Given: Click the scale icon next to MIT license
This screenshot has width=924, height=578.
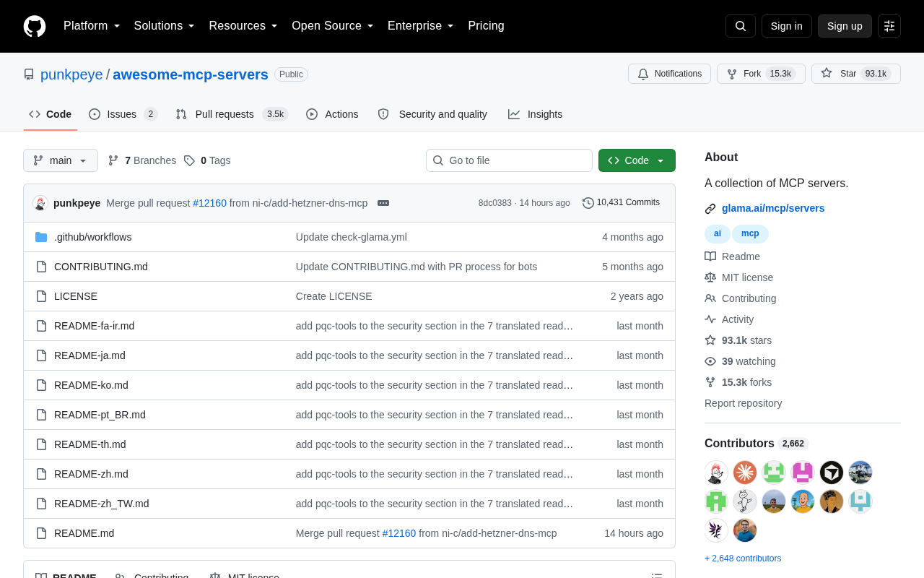Looking at the screenshot, I should (710, 277).
